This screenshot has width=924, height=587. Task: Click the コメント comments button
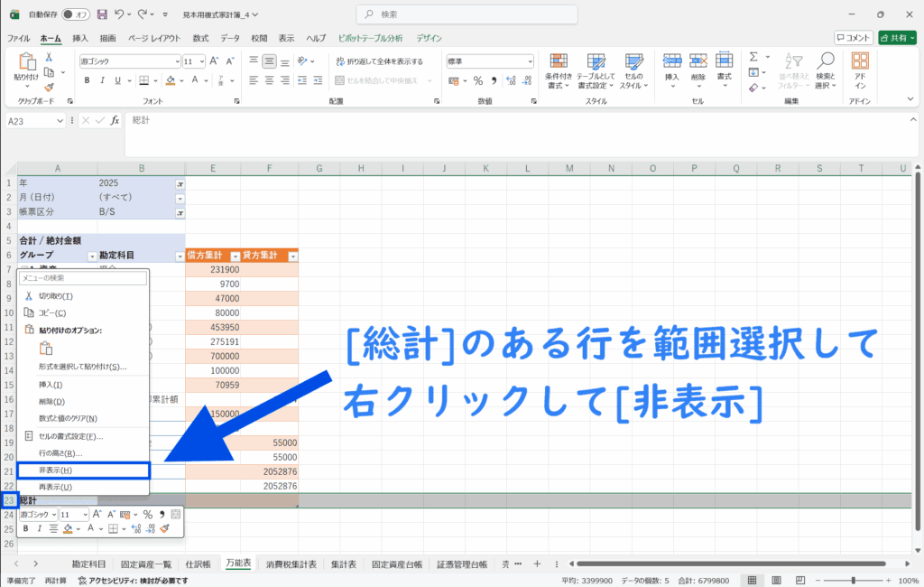coord(853,38)
